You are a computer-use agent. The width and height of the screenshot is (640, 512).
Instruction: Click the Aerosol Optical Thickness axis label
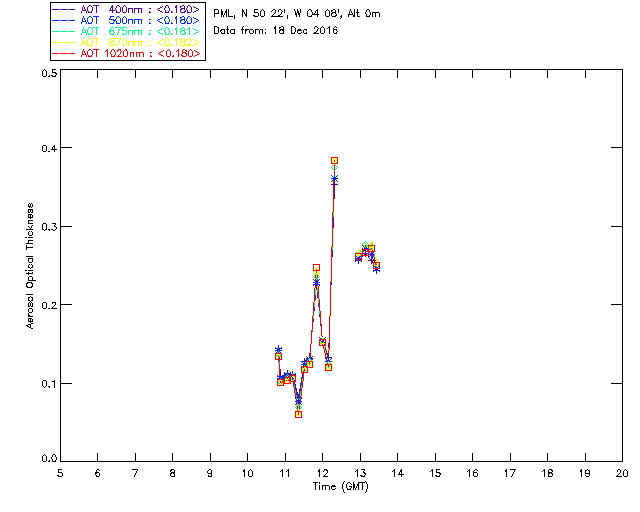click(x=30, y=266)
